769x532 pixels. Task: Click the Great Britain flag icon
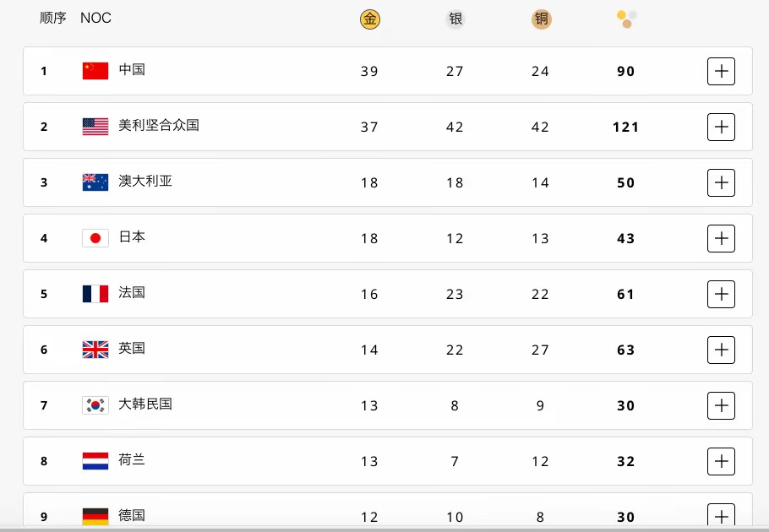[x=95, y=350]
